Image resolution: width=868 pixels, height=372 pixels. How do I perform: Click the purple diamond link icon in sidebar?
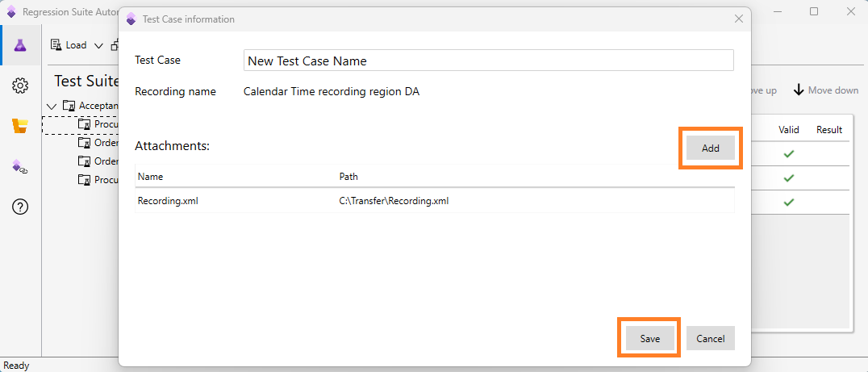(x=20, y=167)
